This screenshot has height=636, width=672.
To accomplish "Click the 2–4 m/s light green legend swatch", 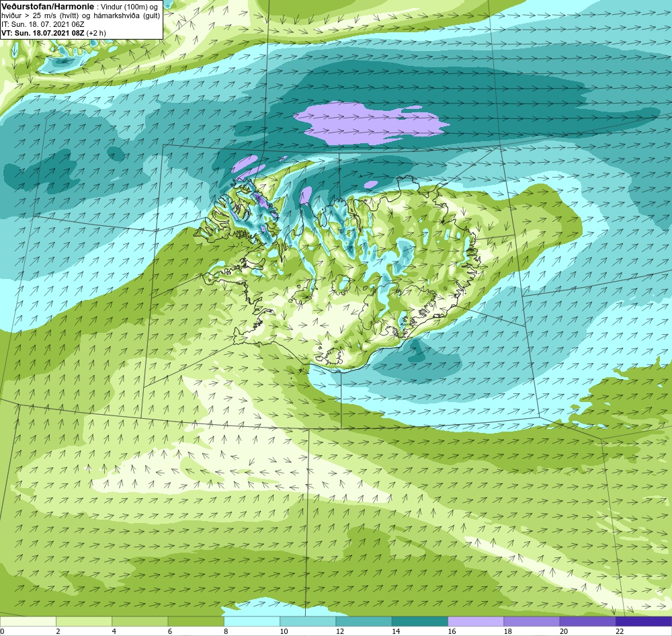I will pyautogui.click(x=84, y=621).
